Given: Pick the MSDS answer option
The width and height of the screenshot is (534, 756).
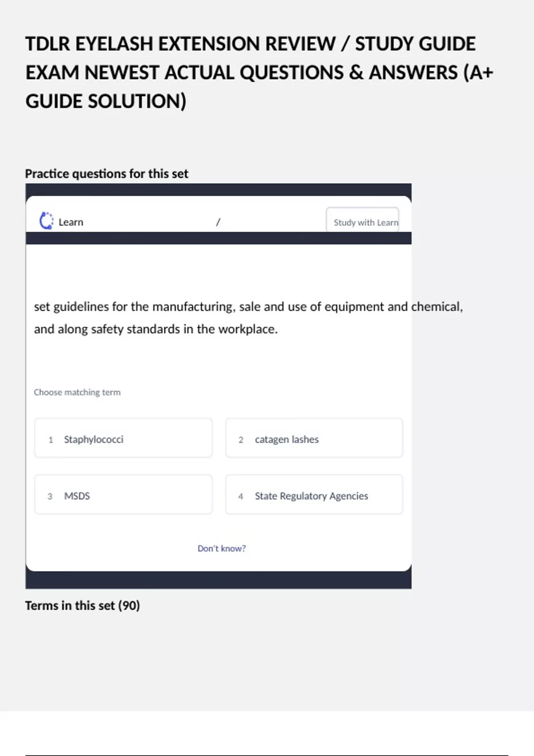Looking at the screenshot, I should click(x=123, y=495).
